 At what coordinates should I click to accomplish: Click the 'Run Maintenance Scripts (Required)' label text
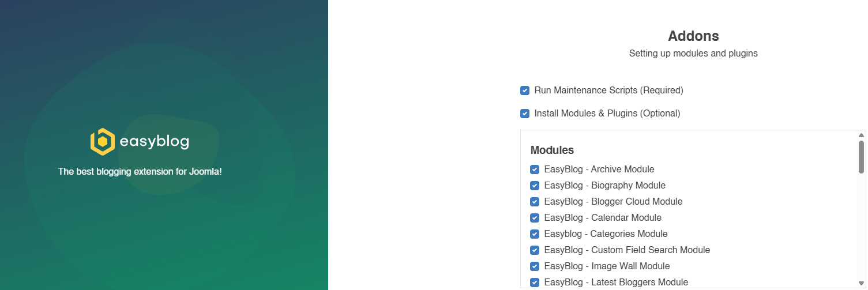[608, 91]
